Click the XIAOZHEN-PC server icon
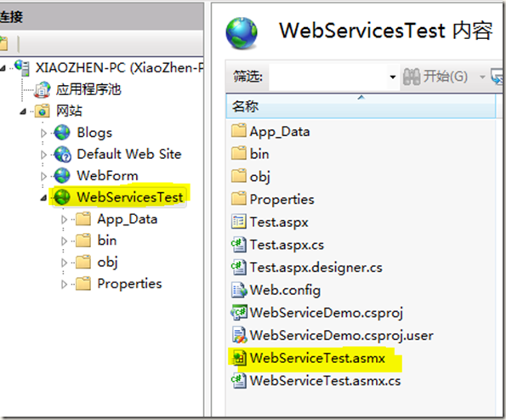Viewport: 506px width, 420px height. click(23, 67)
